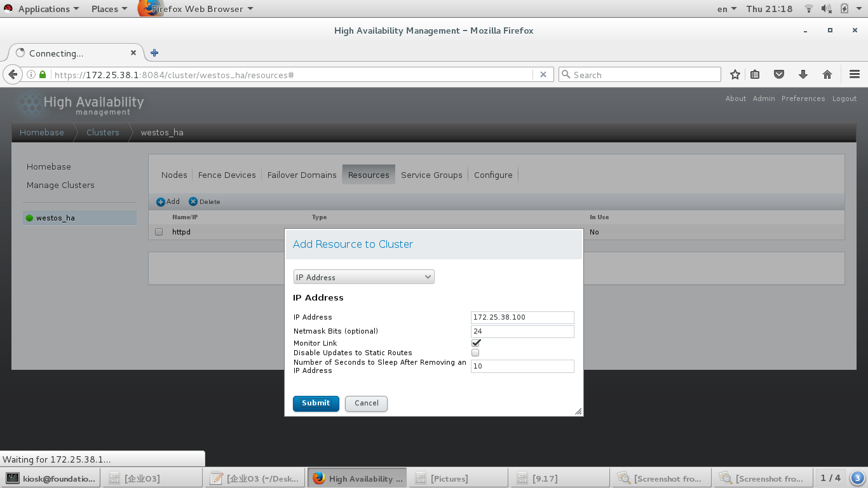The width and height of the screenshot is (868, 488).
Task: Open the Firefox hamburger menu
Action: 855,74
